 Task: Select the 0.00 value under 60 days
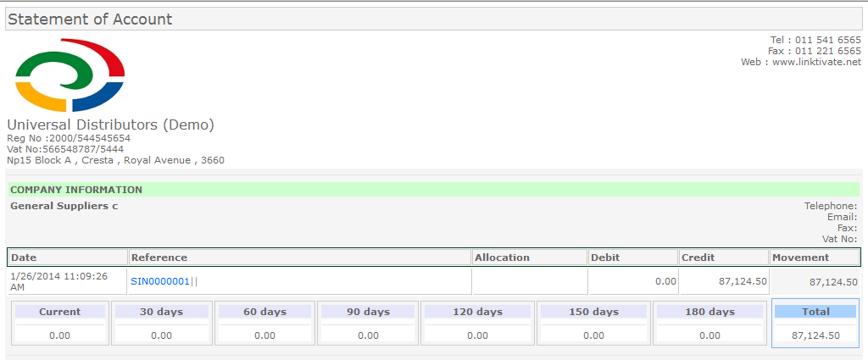pyautogui.click(x=264, y=335)
